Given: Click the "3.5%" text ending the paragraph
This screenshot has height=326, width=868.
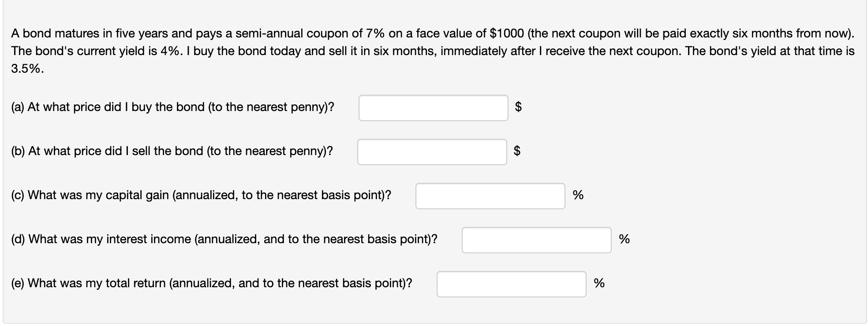Looking at the screenshot, I should (27, 69).
